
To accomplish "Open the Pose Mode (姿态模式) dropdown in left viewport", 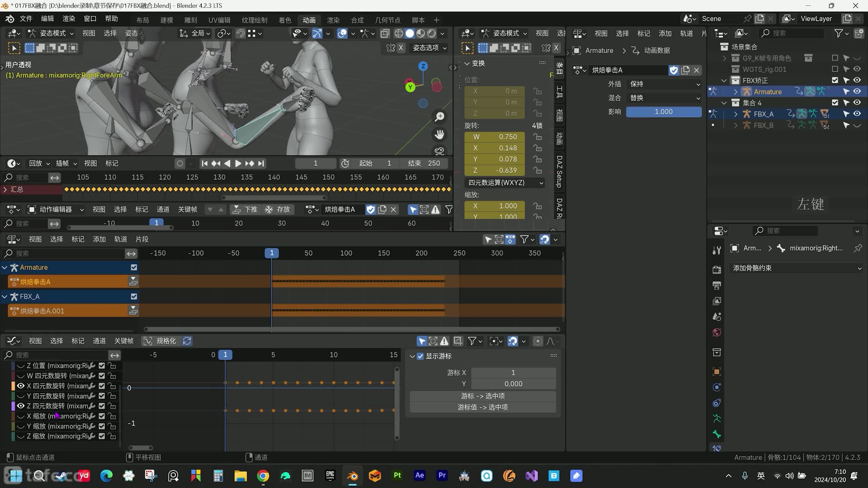I will point(51,33).
